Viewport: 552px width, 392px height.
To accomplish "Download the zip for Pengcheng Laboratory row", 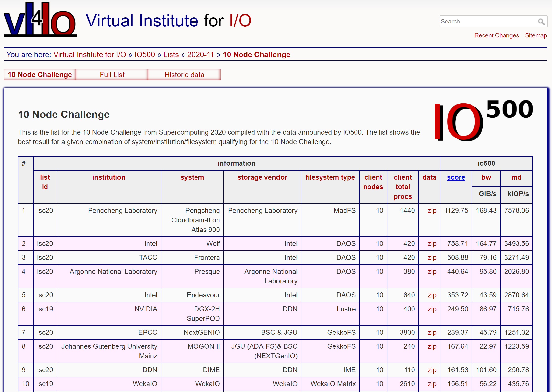I will point(432,211).
